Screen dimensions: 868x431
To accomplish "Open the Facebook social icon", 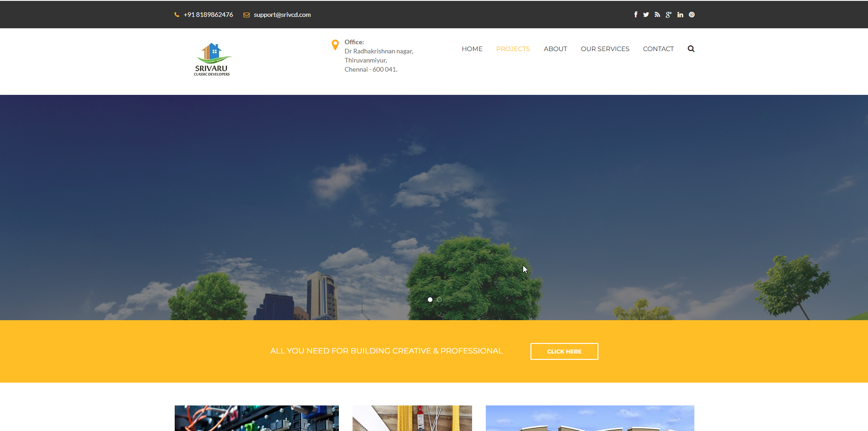I will pos(635,15).
